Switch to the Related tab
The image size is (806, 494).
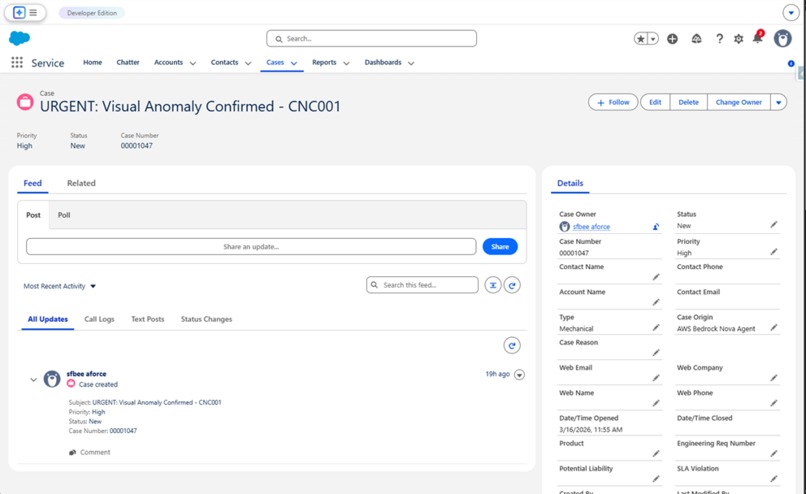click(81, 183)
